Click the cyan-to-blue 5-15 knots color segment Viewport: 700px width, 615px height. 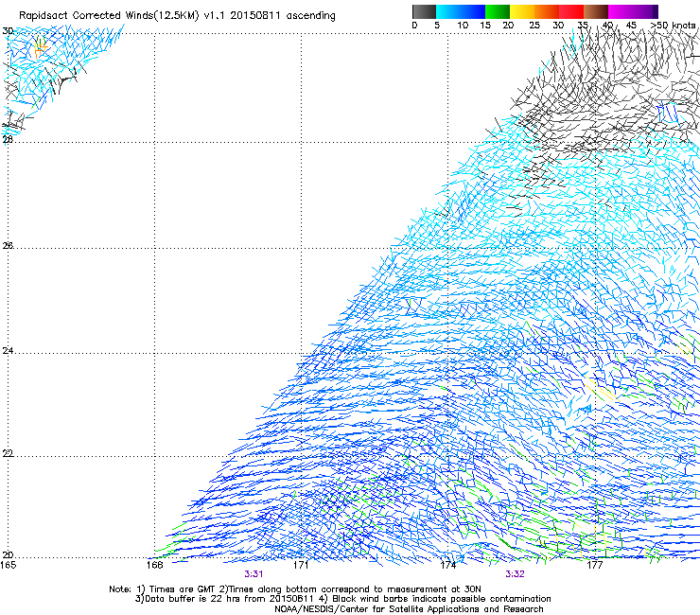461,11
